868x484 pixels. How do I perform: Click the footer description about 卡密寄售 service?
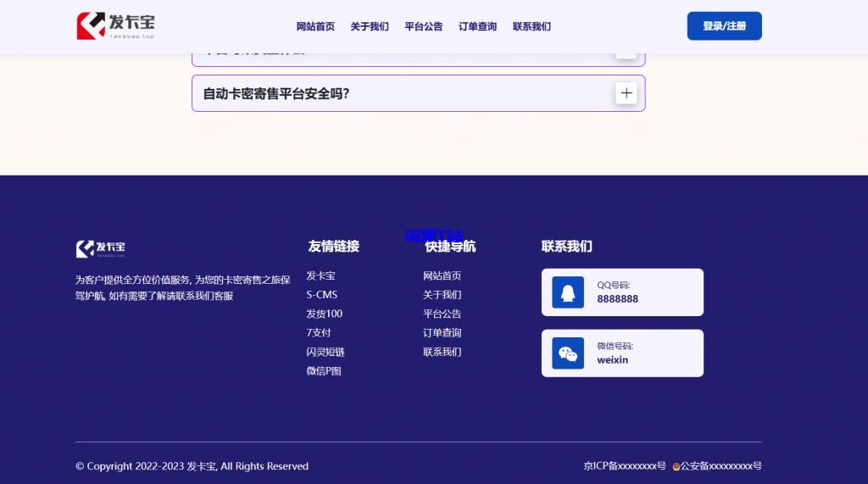click(183, 288)
